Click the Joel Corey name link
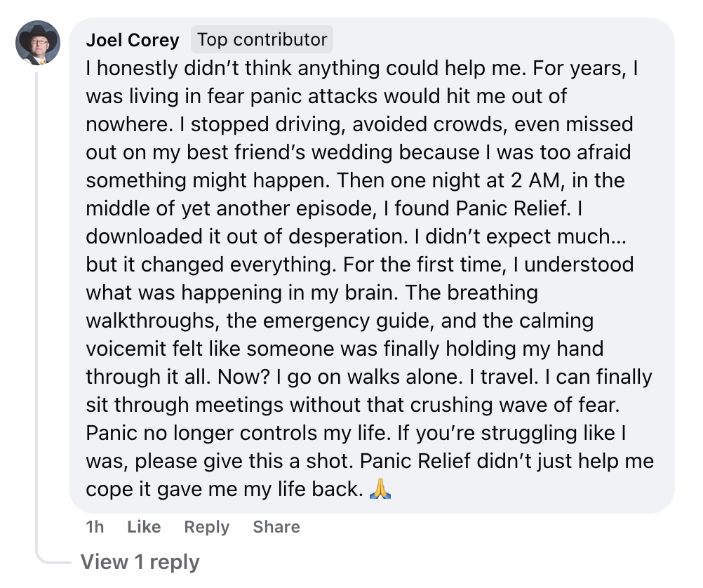The width and height of the screenshot is (703, 588). (133, 40)
